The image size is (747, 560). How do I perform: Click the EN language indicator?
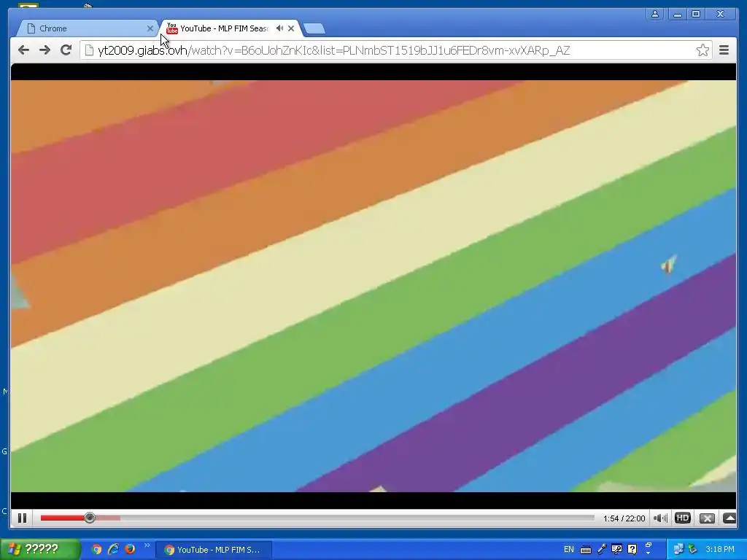click(569, 550)
